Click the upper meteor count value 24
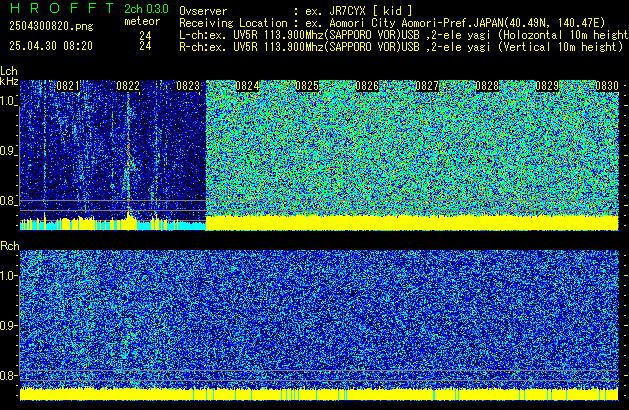 [145, 36]
